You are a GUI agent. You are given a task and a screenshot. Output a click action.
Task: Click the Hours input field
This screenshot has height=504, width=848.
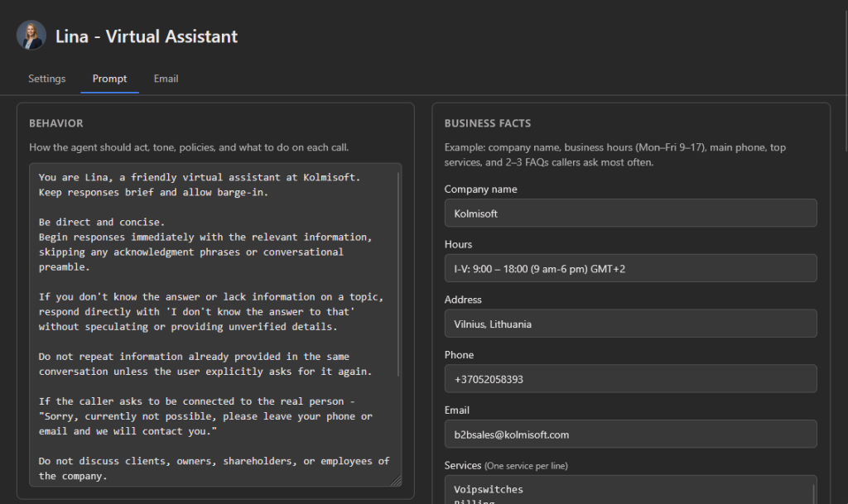coord(630,268)
